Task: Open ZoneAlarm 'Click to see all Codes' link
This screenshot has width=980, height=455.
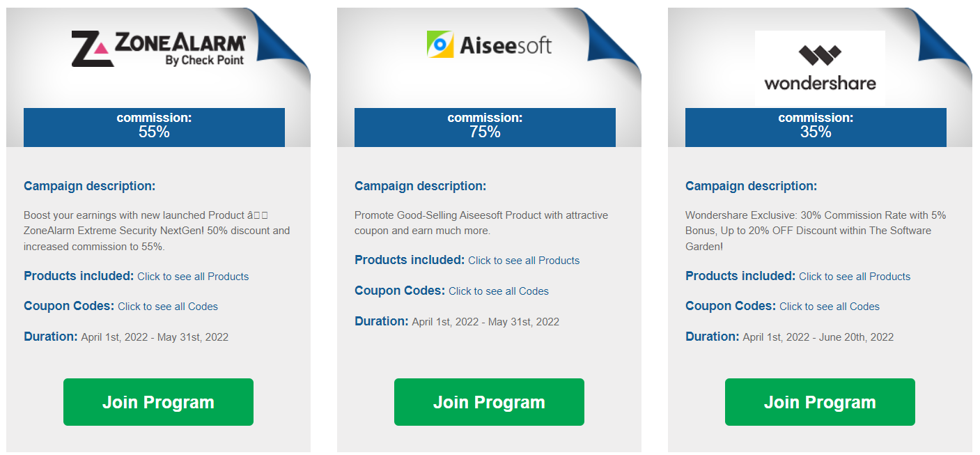Action: [168, 307]
